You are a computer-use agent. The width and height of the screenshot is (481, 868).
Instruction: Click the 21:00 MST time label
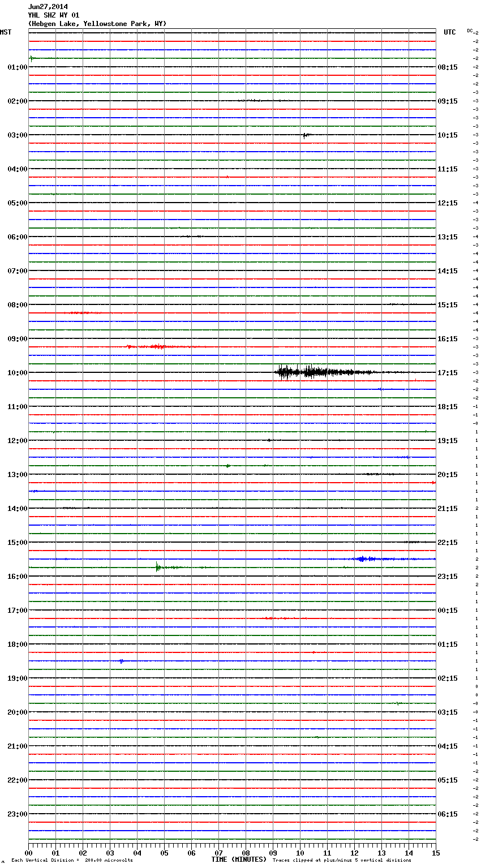pyautogui.click(x=18, y=746)
